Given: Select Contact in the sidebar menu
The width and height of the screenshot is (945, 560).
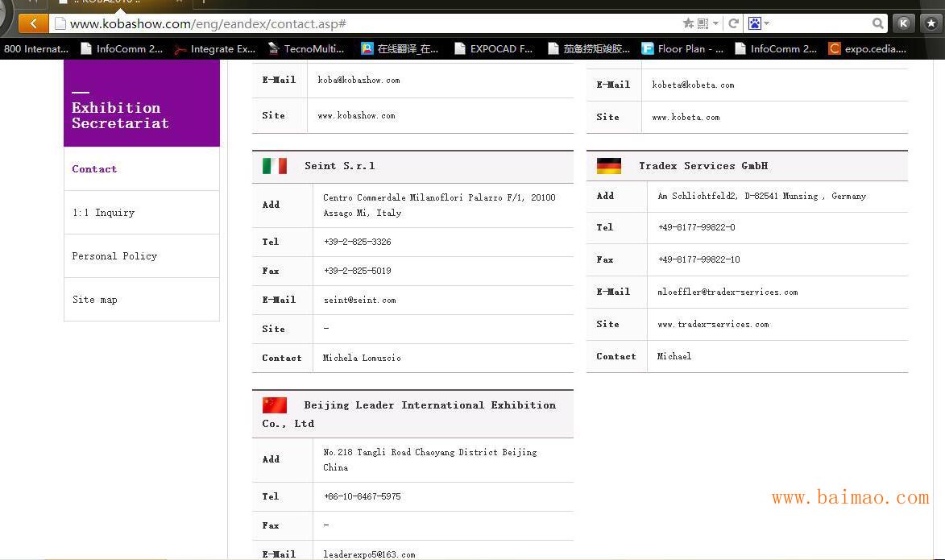Looking at the screenshot, I should click(x=94, y=169).
